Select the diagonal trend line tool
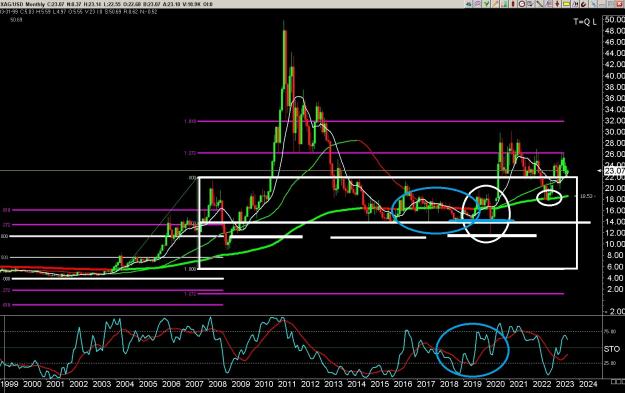Viewport: 625px width, 393px height. pos(540,4)
